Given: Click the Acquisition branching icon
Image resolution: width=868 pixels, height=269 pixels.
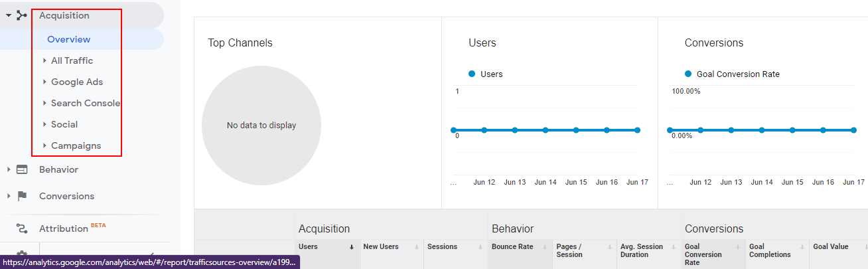Looking at the screenshot, I should click(22, 15).
